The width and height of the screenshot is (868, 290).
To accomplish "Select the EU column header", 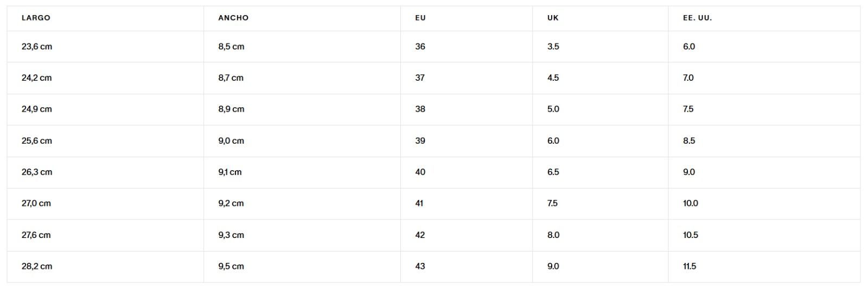I will point(420,18).
